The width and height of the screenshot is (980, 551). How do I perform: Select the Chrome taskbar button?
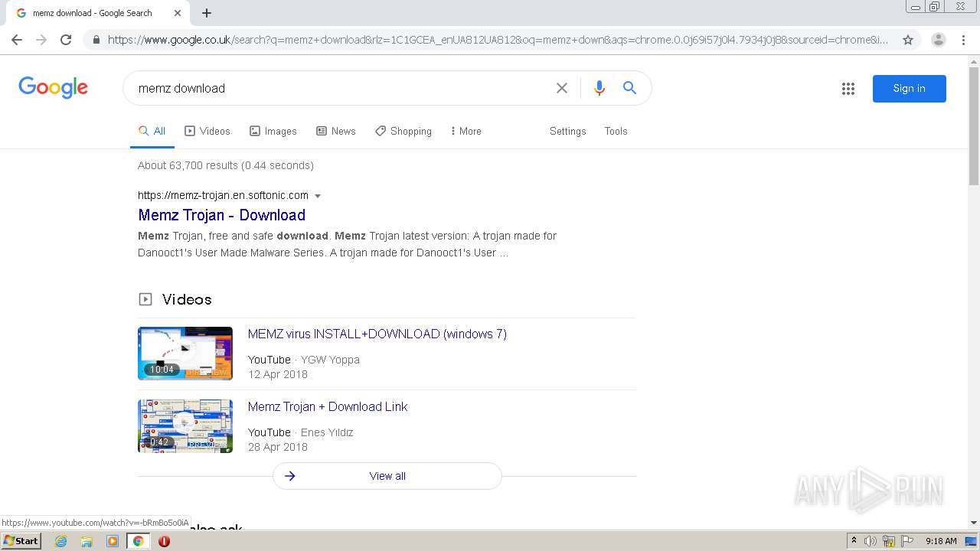[x=139, y=541]
